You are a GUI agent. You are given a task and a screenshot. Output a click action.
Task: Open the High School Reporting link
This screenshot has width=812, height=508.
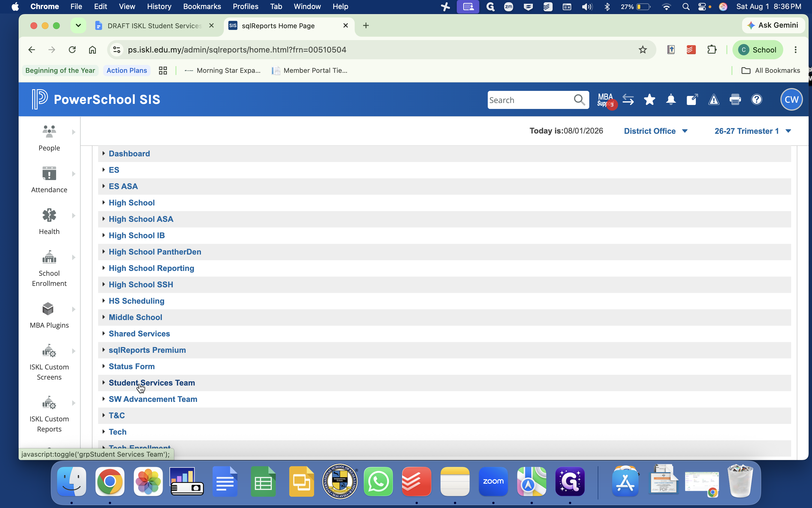click(x=151, y=268)
